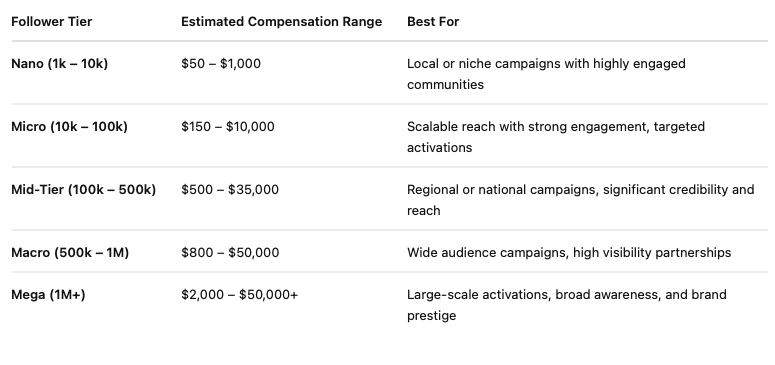Click the Follower Tier column header
This screenshot has width=775, height=365.
pyautogui.click(x=51, y=22)
